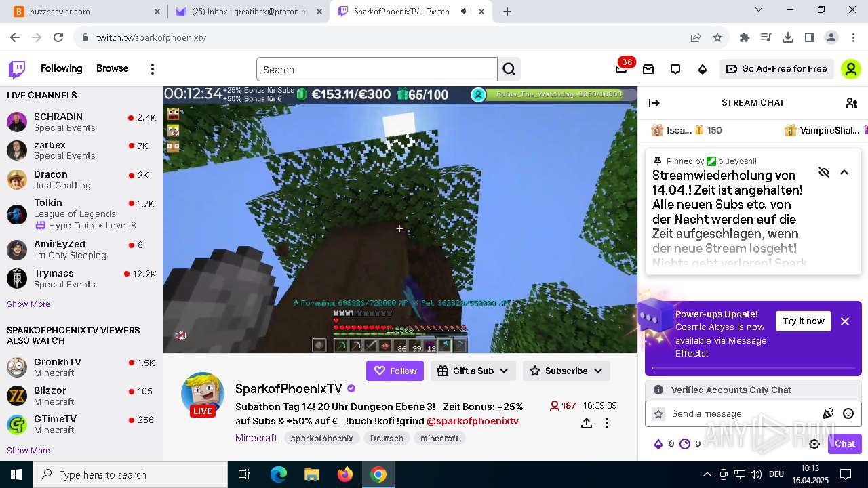Select the sparkofphoenix tag
The width and height of the screenshot is (868, 488).
pyautogui.click(x=322, y=439)
